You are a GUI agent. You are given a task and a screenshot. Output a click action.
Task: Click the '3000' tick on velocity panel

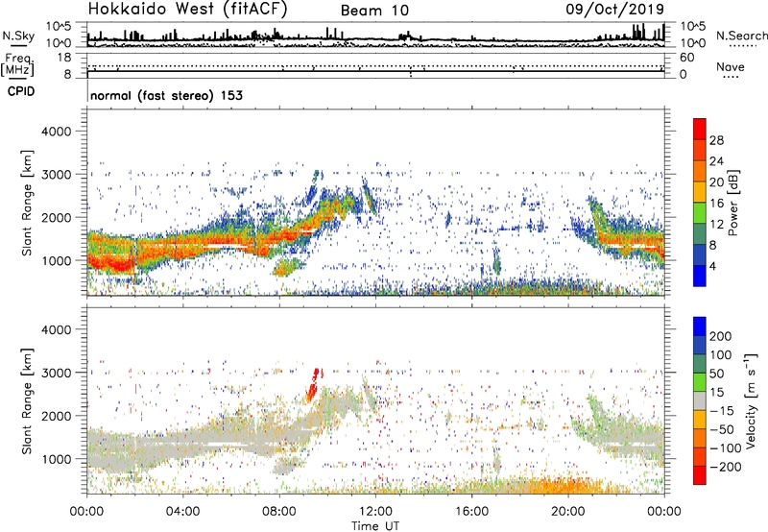click(56, 373)
